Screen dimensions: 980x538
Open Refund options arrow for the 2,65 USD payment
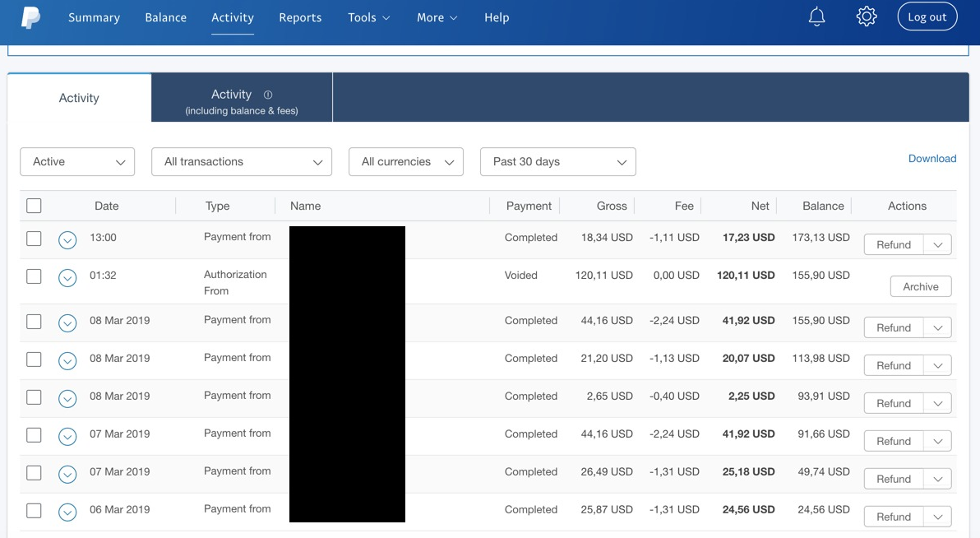coord(937,403)
